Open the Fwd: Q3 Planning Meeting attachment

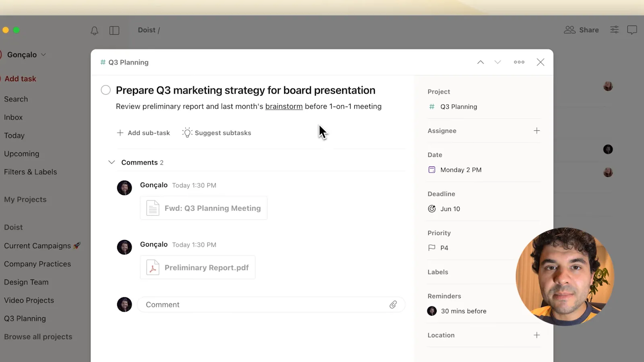[204, 208]
